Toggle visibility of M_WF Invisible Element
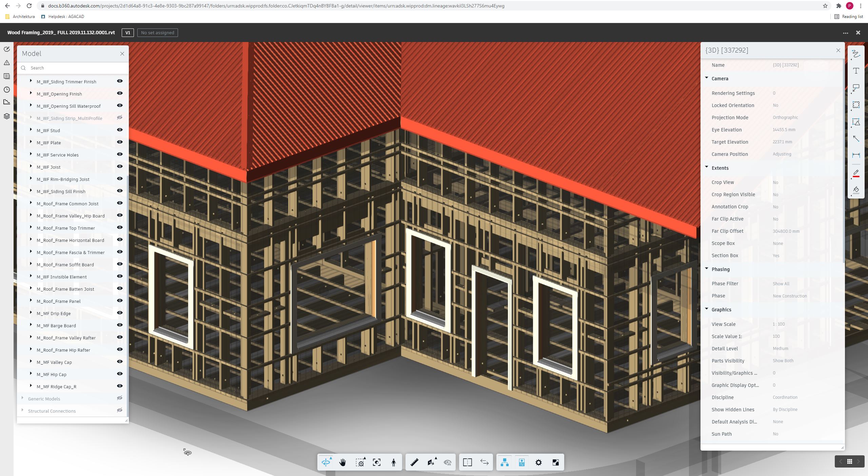 click(x=120, y=276)
